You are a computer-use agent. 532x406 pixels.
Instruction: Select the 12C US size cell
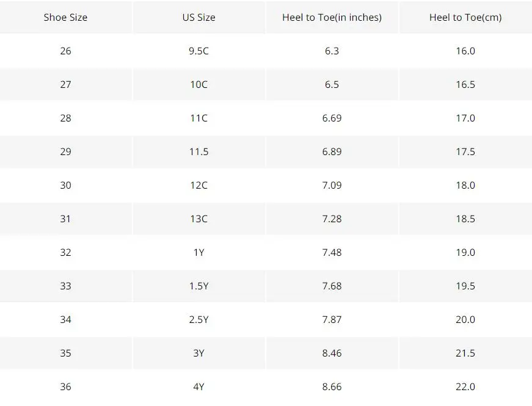point(199,185)
